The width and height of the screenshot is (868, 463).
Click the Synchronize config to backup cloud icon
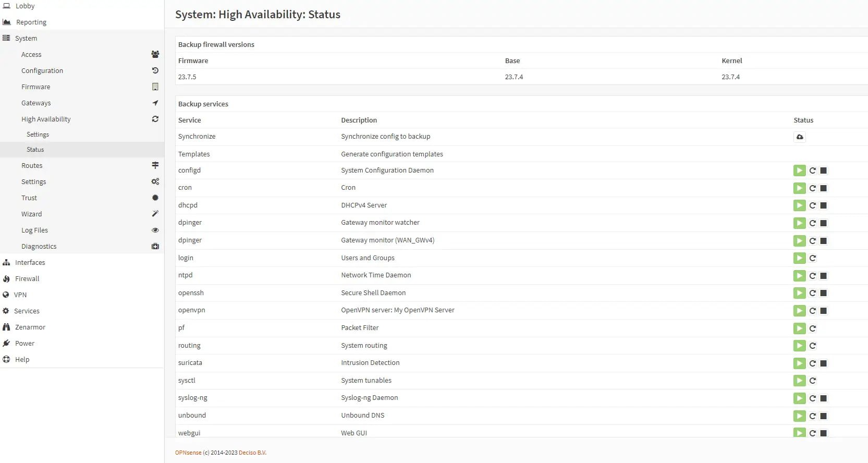[800, 137]
